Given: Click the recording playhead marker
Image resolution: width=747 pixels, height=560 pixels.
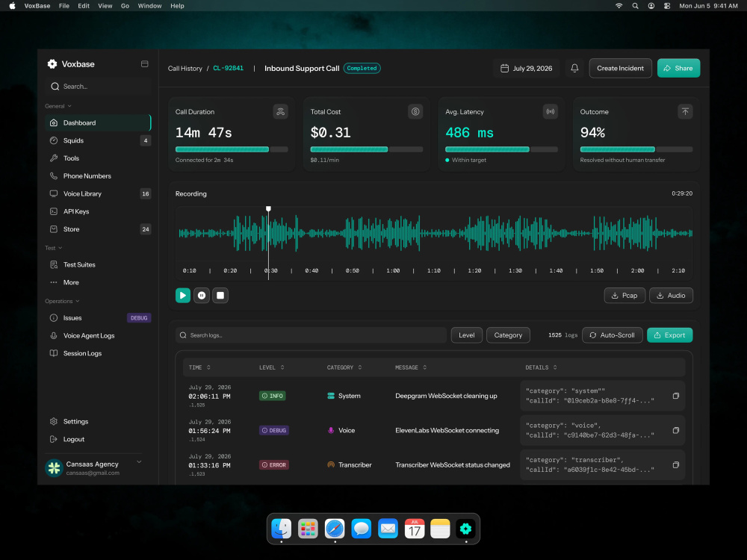Looking at the screenshot, I should tap(268, 208).
